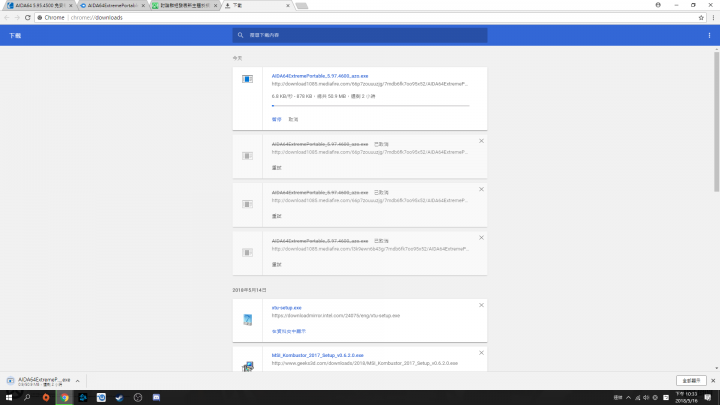This screenshot has height=405, width=720.
Task: Close the Downloads tab
Action: click(288, 6)
